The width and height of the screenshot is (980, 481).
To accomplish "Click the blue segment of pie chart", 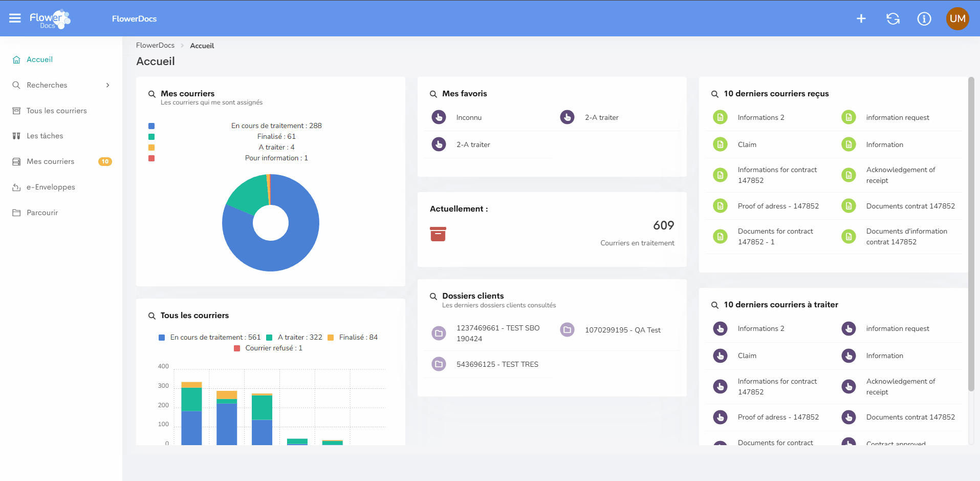I will coord(287,251).
